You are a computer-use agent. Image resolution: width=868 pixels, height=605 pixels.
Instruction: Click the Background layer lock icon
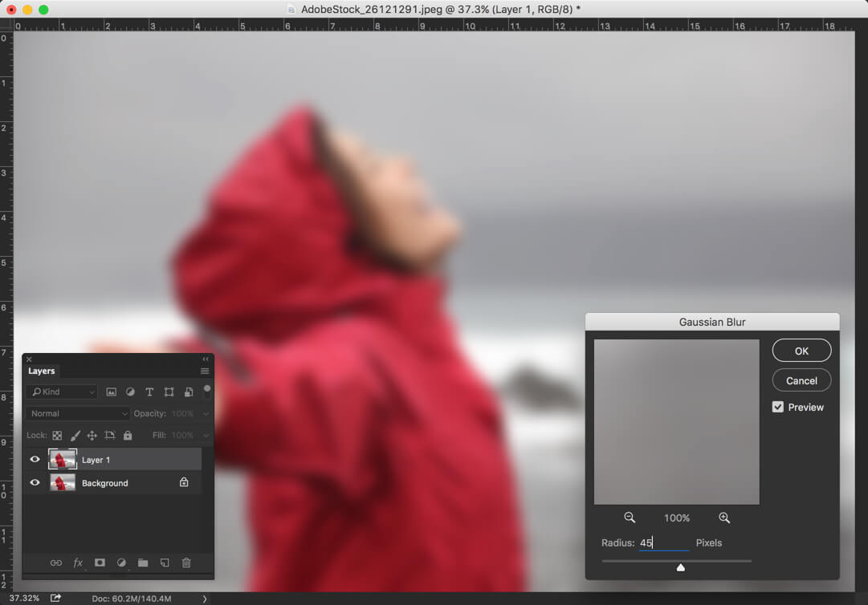(184, 482)
